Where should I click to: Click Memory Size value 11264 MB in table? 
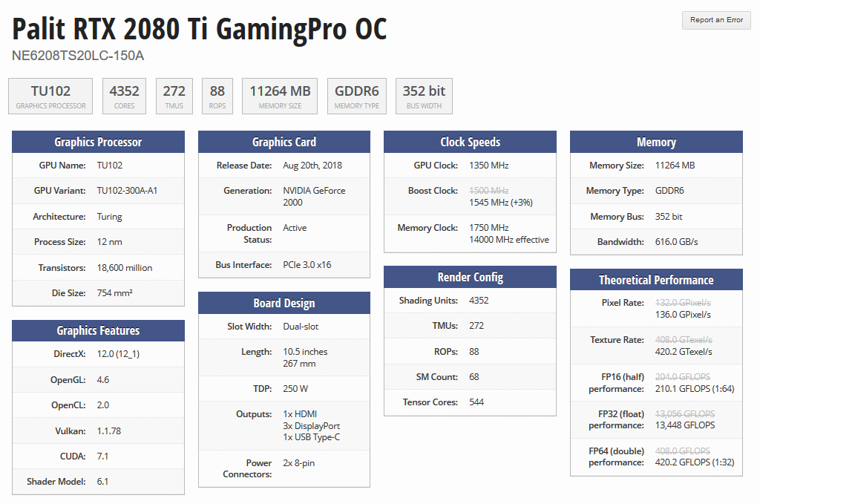(x=675, y=166)
